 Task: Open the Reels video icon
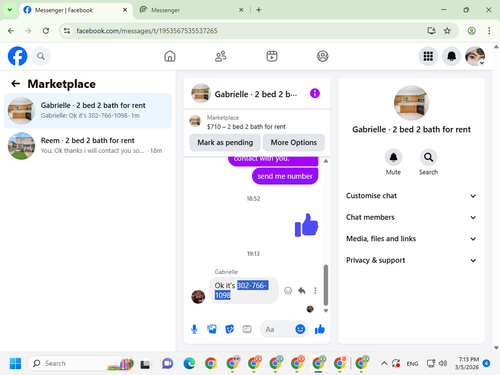(272, 56)
